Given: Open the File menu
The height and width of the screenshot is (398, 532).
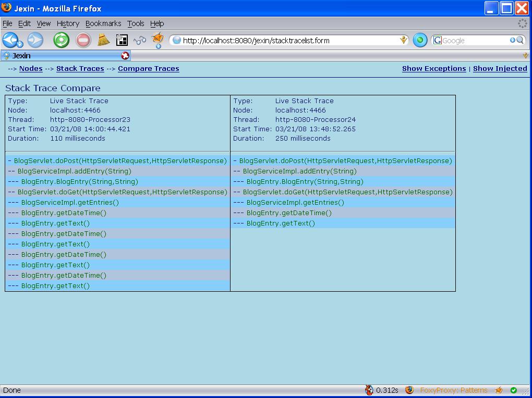Looking at the screenshot, I should 7,23.
